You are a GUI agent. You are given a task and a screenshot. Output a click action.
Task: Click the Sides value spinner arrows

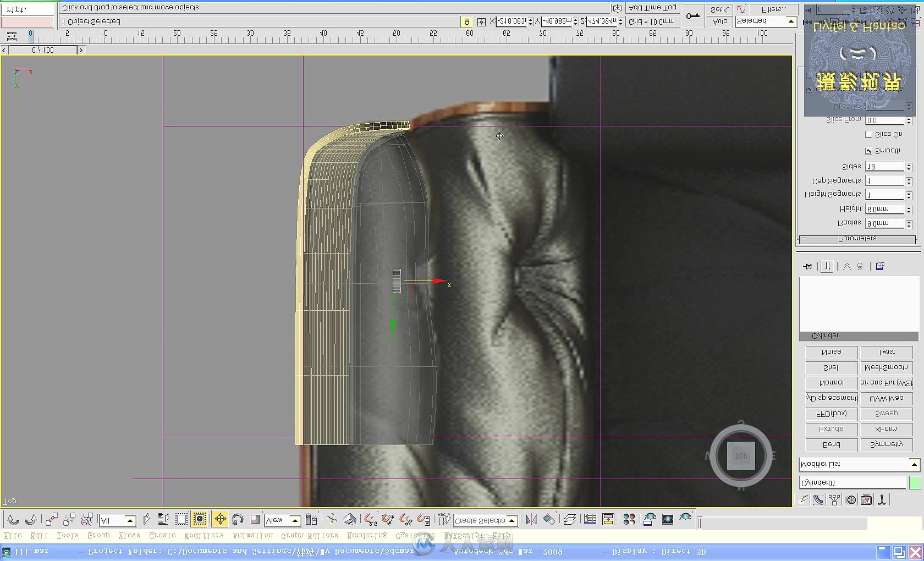(909, 167)
